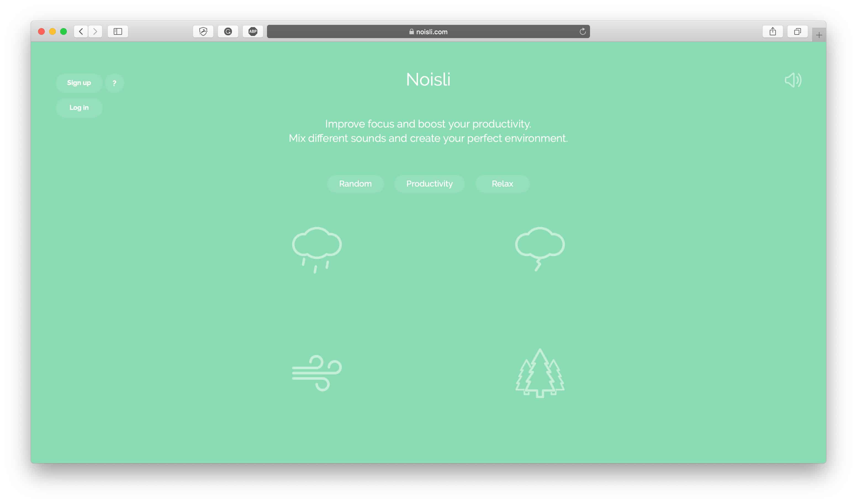Screen dimensions: 857x504
Task: Select the Productivity sound preset
Action: (x=429, y=184)
